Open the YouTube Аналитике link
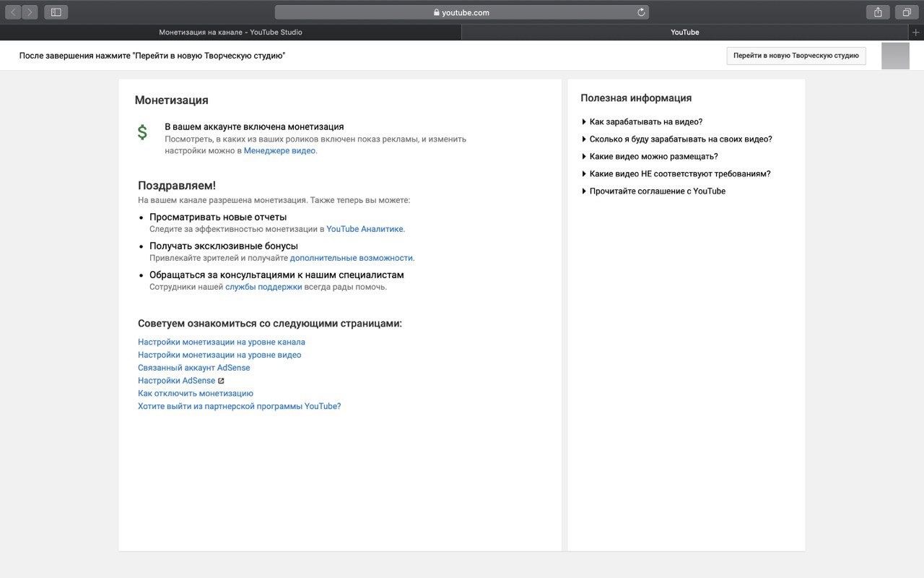Viewport: 924px width, 578px height. 365,229
